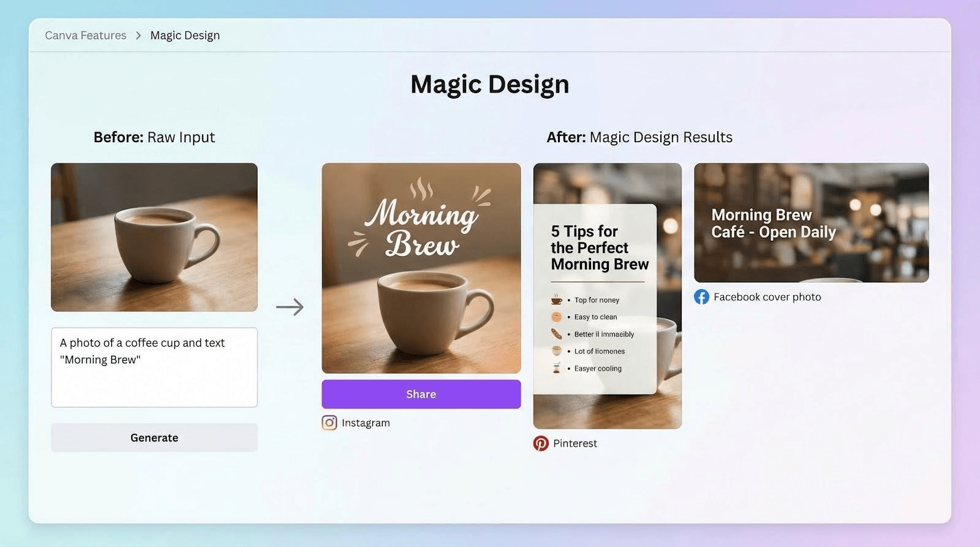Click the steam swirl above Morning Brew script
Screen dimensions: 980x547
coord(421,188)
